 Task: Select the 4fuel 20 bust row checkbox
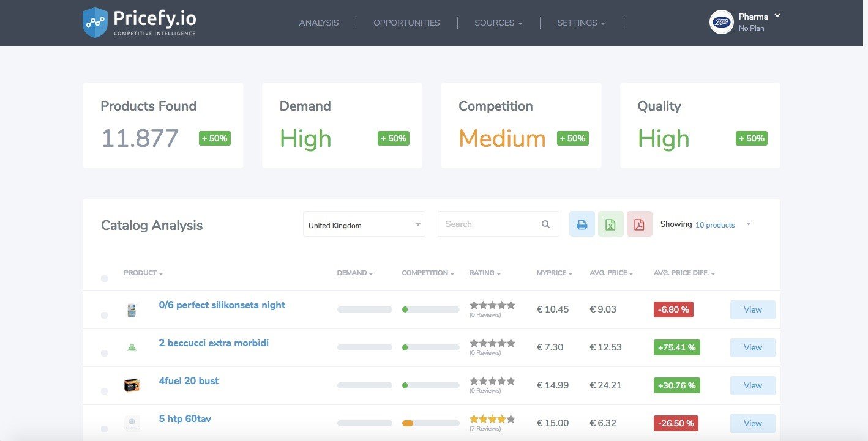pyautogui.click(x=104, y=391)
